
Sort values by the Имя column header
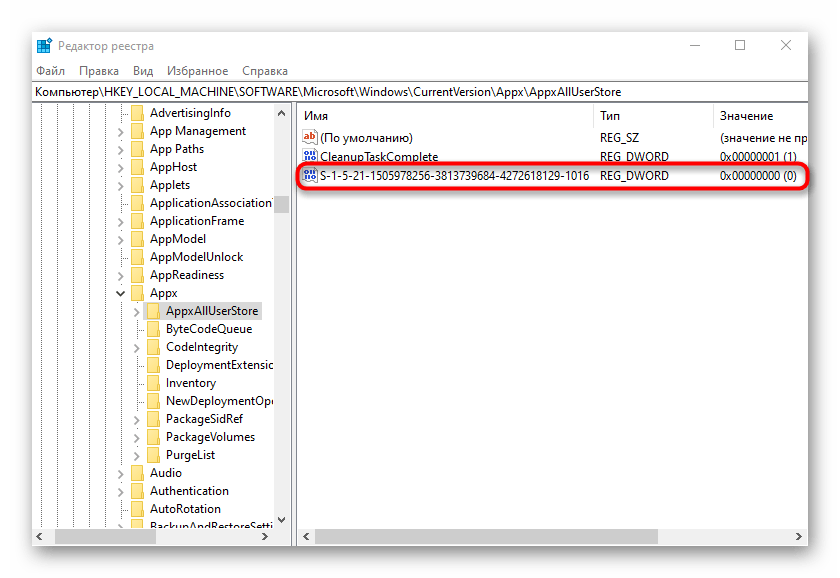point(445,116)
